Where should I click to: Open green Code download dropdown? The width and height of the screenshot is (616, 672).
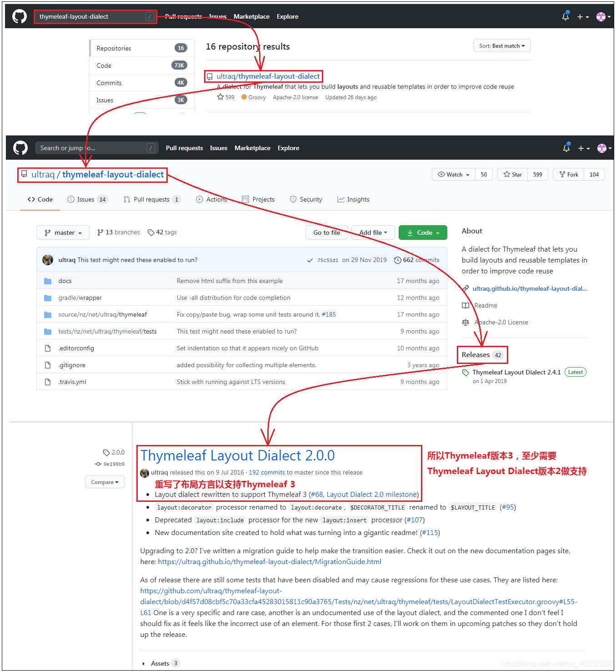pos(423,232)
